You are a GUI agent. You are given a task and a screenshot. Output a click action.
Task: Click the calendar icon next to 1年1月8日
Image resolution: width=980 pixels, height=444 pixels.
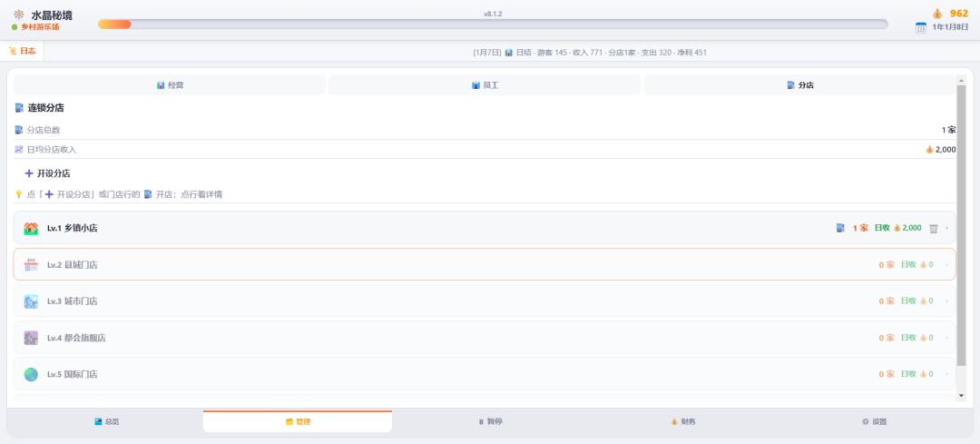click(921, 27)
